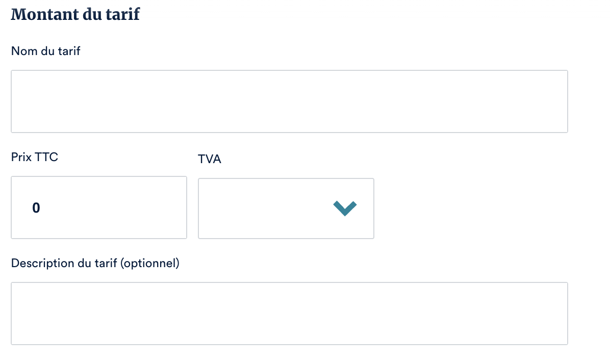This screenshot has width=610, height=364.
Task: Click the "Nom du tarif" label
Action: (x=46, y=51)
